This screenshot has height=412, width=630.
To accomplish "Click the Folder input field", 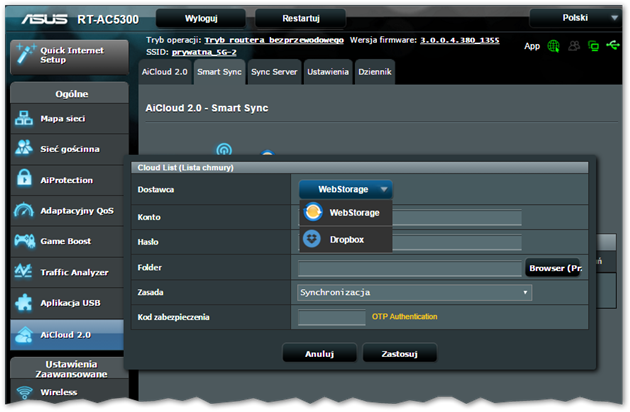I will click(410, 268).
